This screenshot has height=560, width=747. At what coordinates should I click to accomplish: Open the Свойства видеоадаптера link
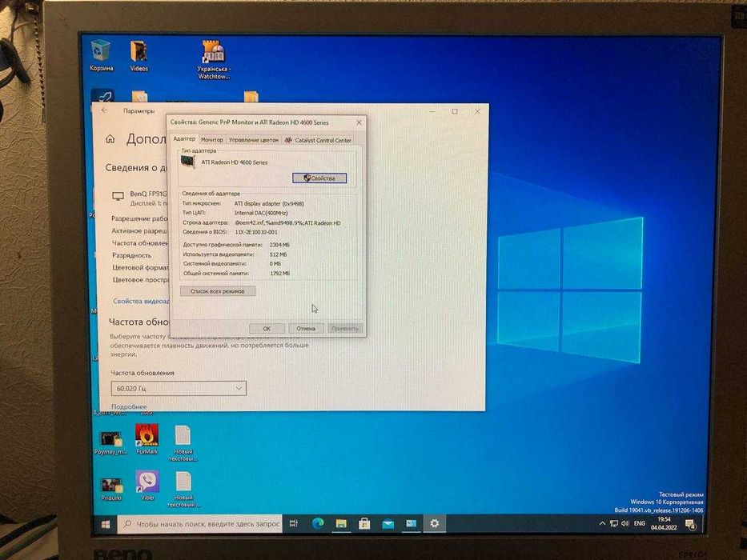(x=141, y=301)
